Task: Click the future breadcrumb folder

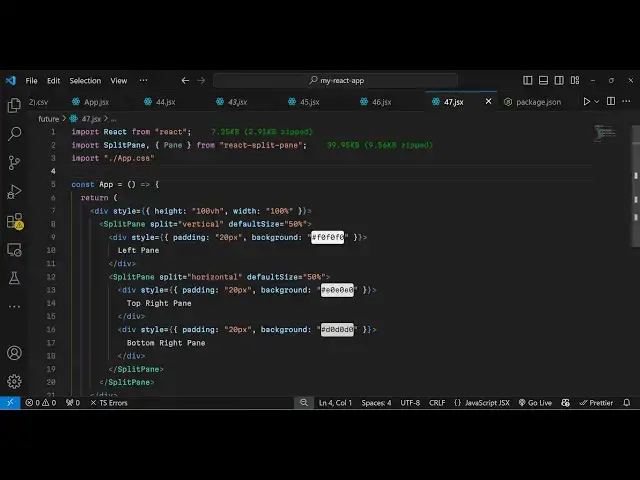Action: point(49,119)
